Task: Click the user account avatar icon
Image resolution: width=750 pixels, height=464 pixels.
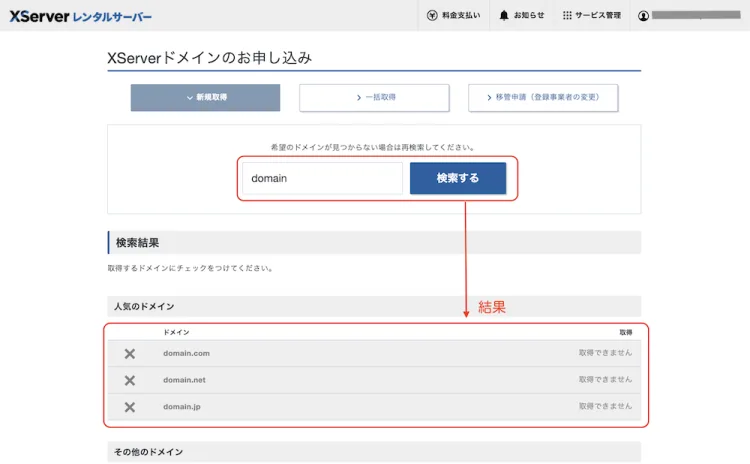Action: pyautogui.click(x=643, y=16)
